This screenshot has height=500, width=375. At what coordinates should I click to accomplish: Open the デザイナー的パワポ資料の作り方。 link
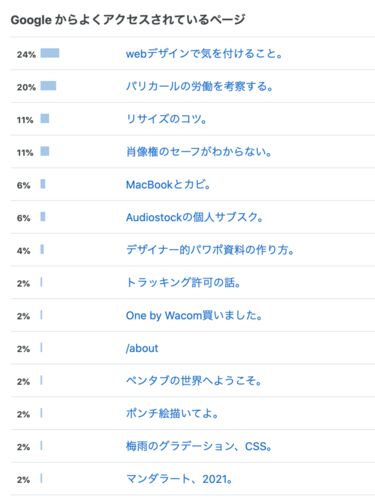210,250
